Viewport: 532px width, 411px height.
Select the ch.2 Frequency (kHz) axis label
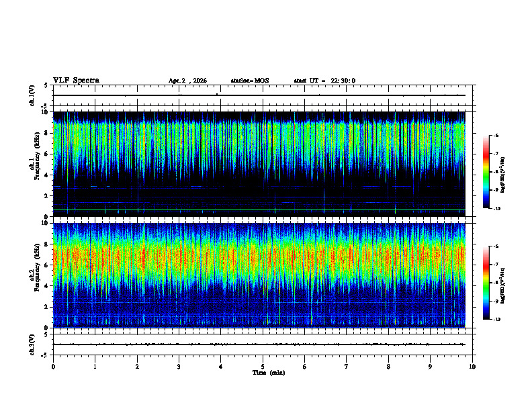pos(34,267)
